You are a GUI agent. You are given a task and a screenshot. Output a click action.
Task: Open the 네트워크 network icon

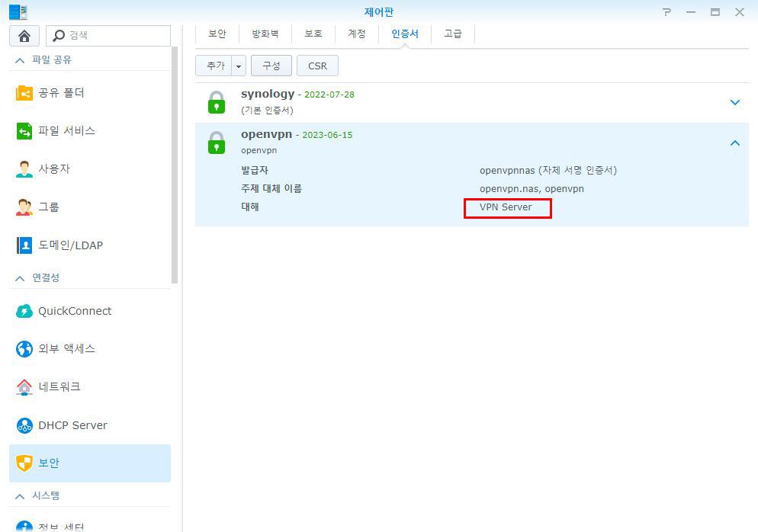24,387
